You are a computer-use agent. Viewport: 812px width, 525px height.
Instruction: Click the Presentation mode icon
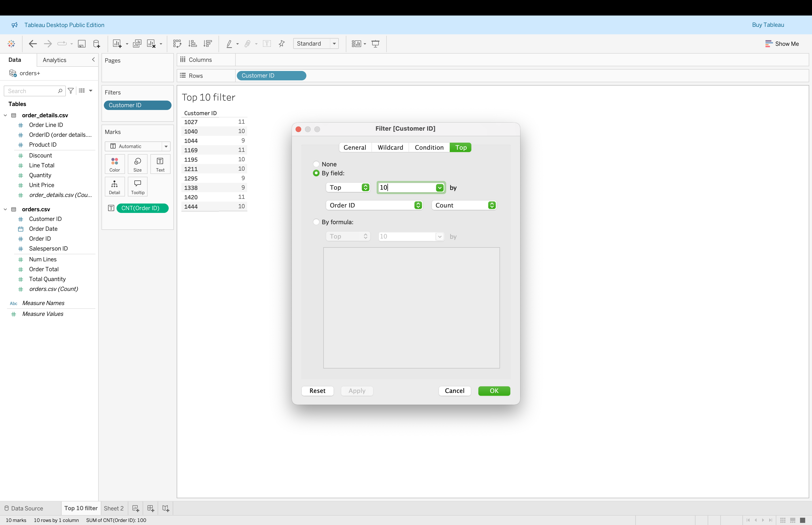coord(375,44)
